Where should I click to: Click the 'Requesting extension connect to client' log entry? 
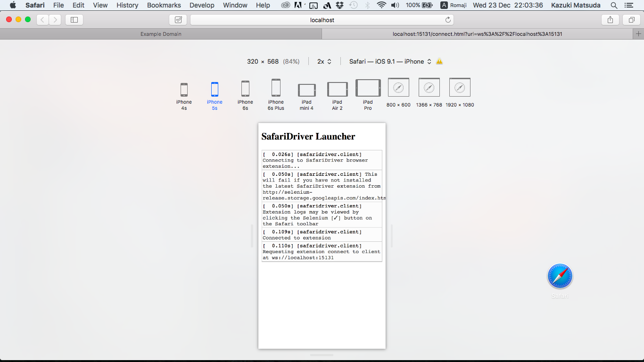point(322,252)
